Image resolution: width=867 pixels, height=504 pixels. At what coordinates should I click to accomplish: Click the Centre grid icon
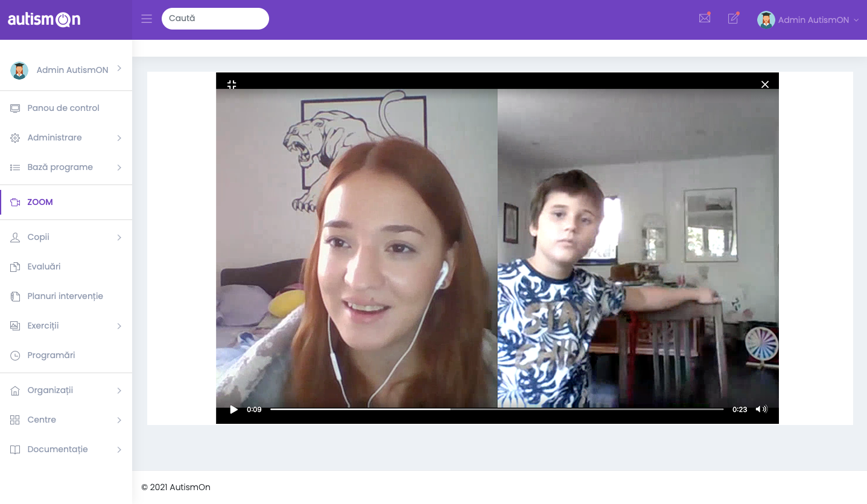pos(15,420)
